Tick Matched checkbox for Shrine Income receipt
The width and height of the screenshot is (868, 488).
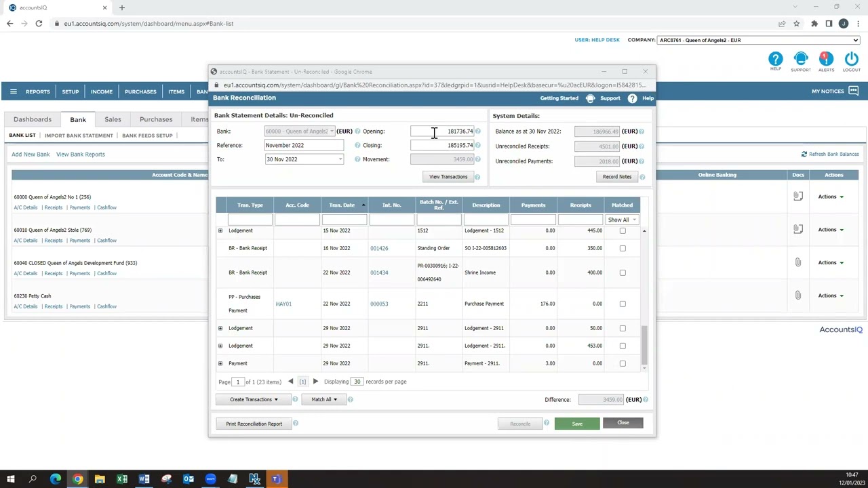(623, 272)
